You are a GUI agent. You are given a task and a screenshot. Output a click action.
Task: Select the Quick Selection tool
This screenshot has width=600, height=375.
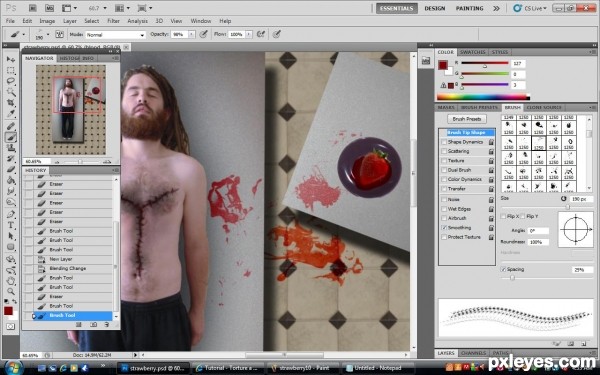point(11,92)
